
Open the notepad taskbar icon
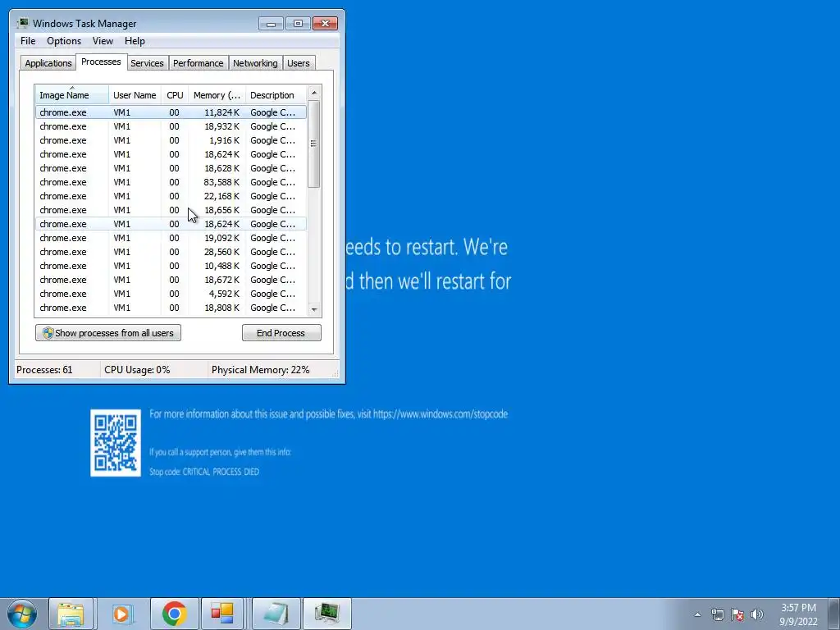[276, 614]
